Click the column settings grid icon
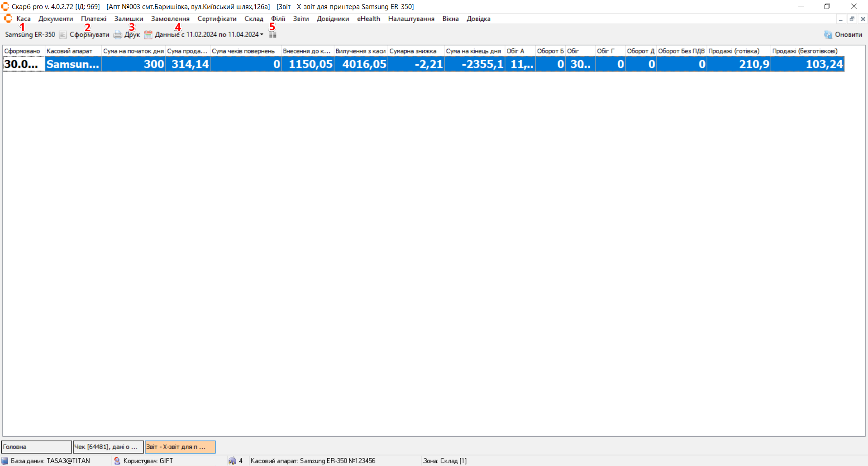The height and width of the screenshot is (466, 868). pos(272,35)
